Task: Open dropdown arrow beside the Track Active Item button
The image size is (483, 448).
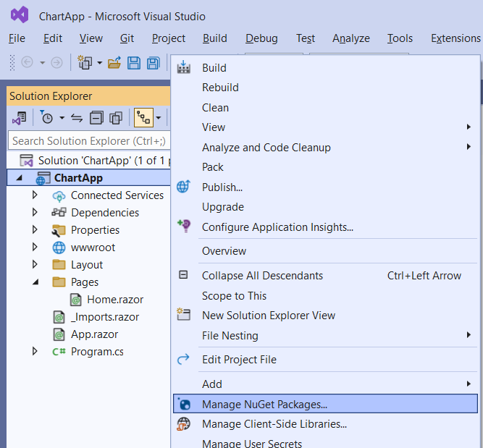Action: tap(159, 118)
